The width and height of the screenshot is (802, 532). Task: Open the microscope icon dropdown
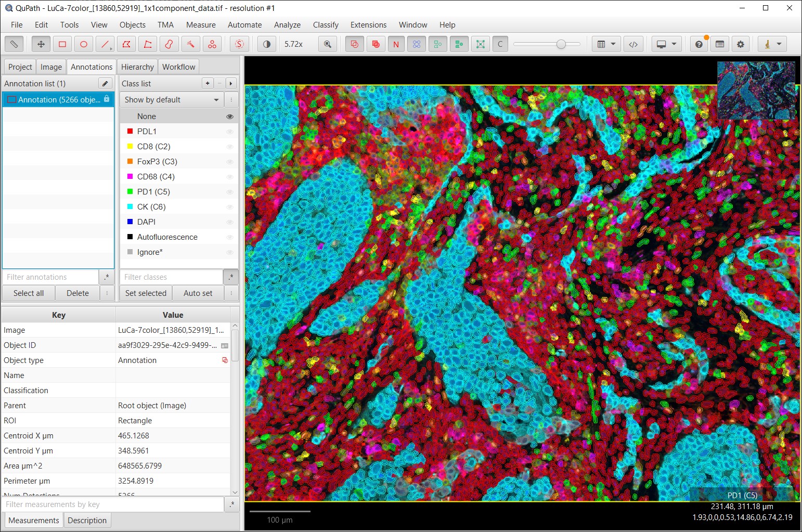click(x=772, y=44)
